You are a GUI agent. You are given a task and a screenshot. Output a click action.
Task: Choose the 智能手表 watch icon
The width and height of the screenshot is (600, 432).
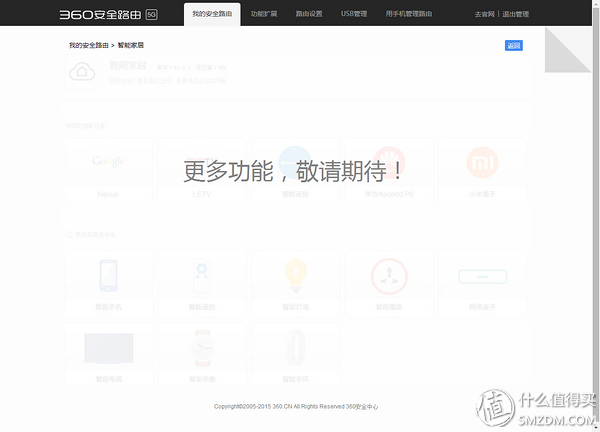click(x=202, y=348)
